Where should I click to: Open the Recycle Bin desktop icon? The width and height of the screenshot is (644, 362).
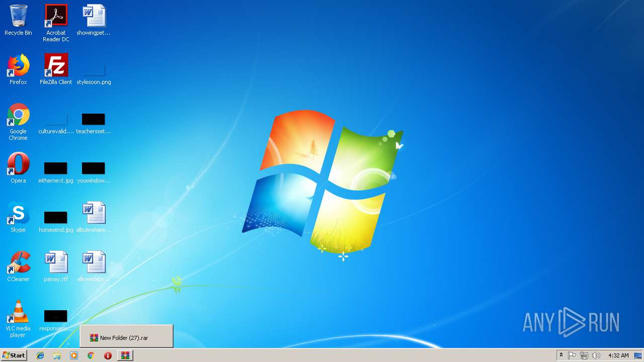18,20
